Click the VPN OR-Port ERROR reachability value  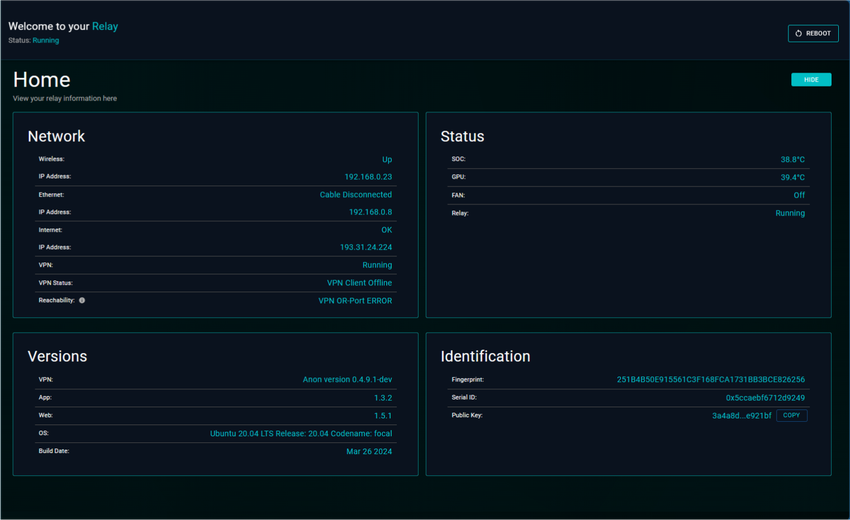pyautogui.click(x=355, y=300)
